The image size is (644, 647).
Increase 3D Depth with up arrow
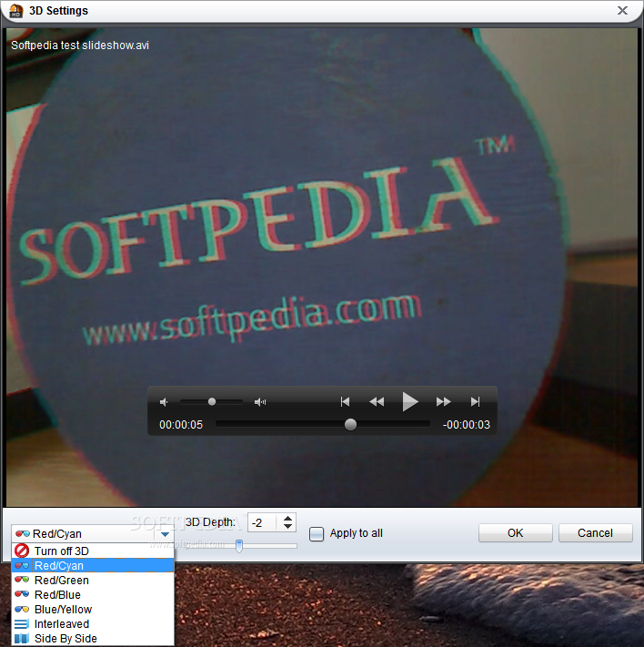point(288,518)
